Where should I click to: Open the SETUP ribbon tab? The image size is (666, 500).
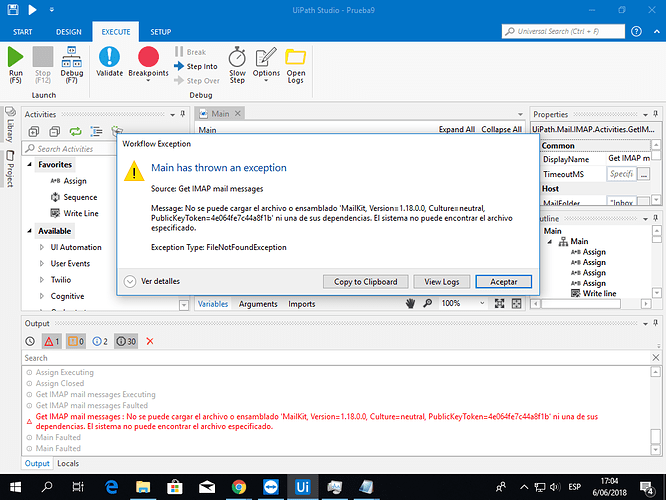coord(161,32)
